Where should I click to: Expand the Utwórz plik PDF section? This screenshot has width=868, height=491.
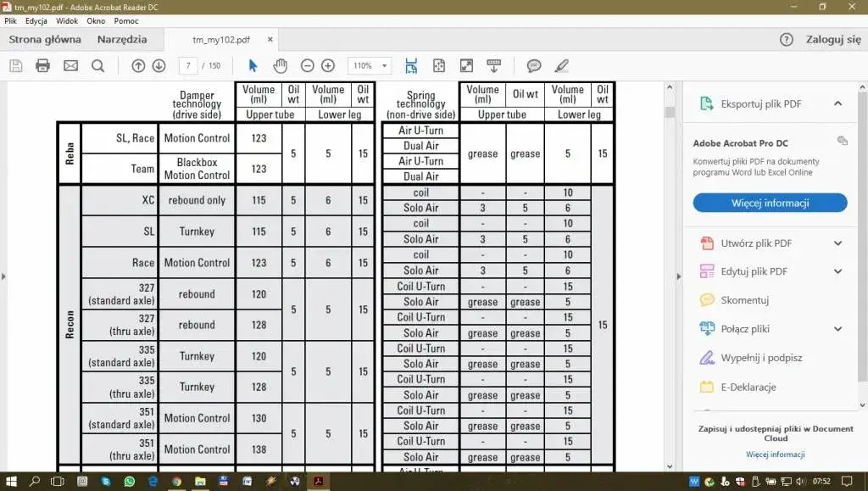(838, 243)
